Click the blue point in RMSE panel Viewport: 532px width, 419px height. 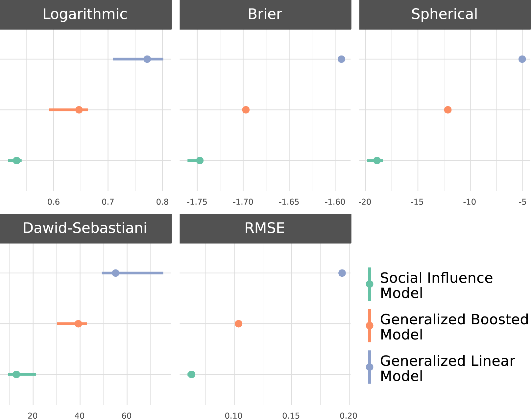click(342, 273)
